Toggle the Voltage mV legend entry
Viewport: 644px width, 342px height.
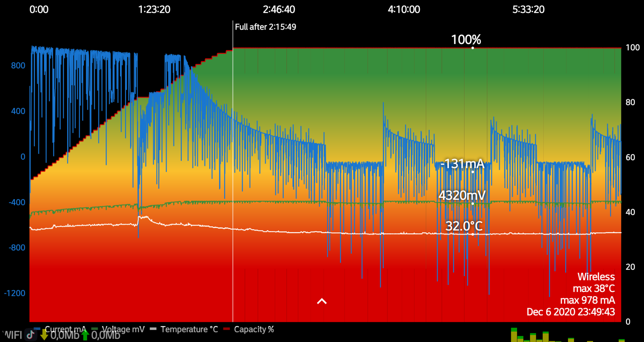coord(118,329)
